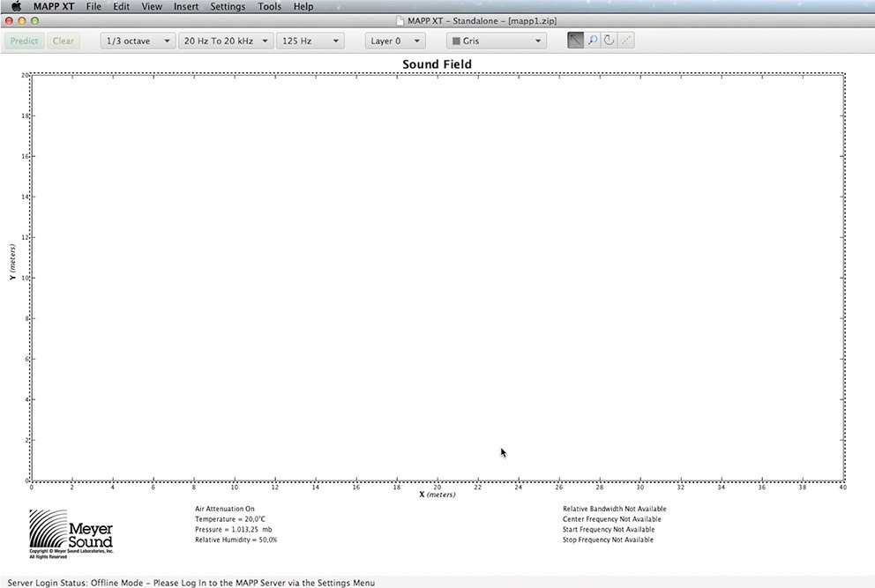The image size is (875, 588).
Task: Click the Sound Field title
Action: pos(437,64)
